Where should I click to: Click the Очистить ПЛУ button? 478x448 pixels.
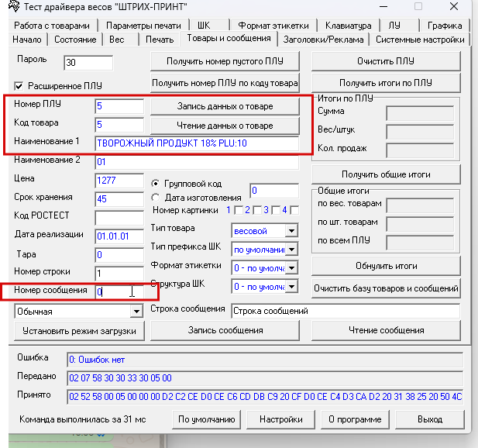point(386,61)
